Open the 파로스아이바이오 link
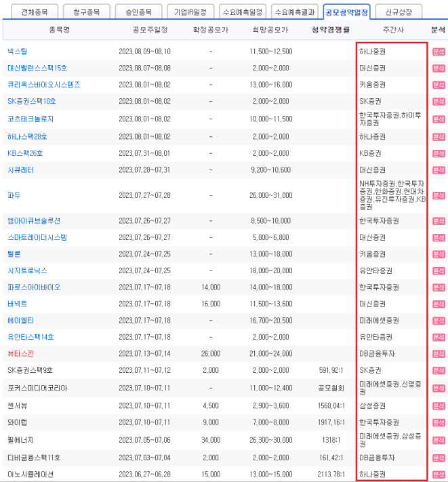Screen dimensions: 448x482 click(x=34, y=287)
